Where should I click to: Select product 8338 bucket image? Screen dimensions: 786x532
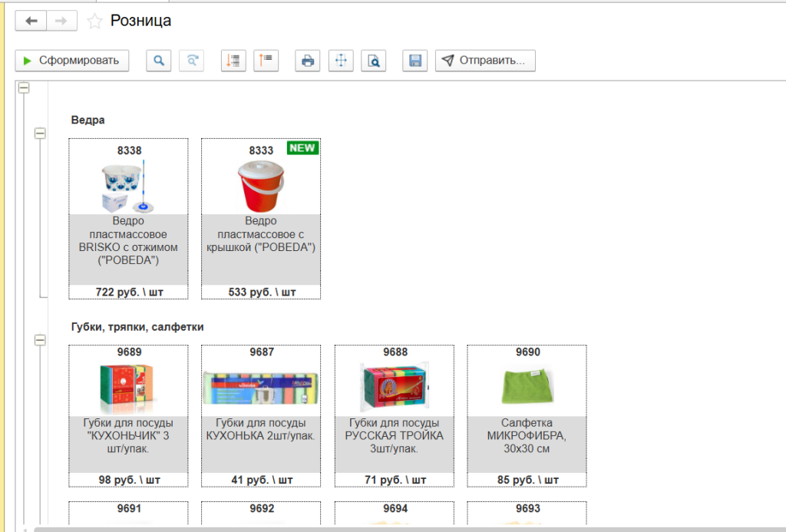(128, 186)
